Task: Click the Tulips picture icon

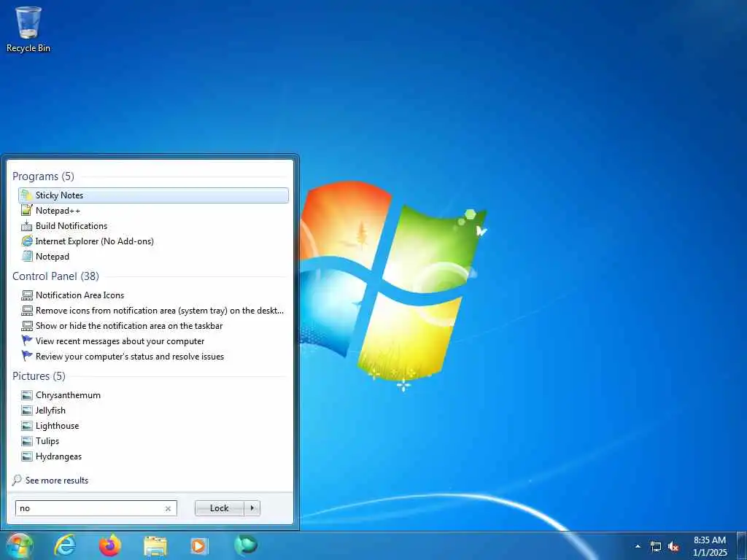Action: (27, 441)
